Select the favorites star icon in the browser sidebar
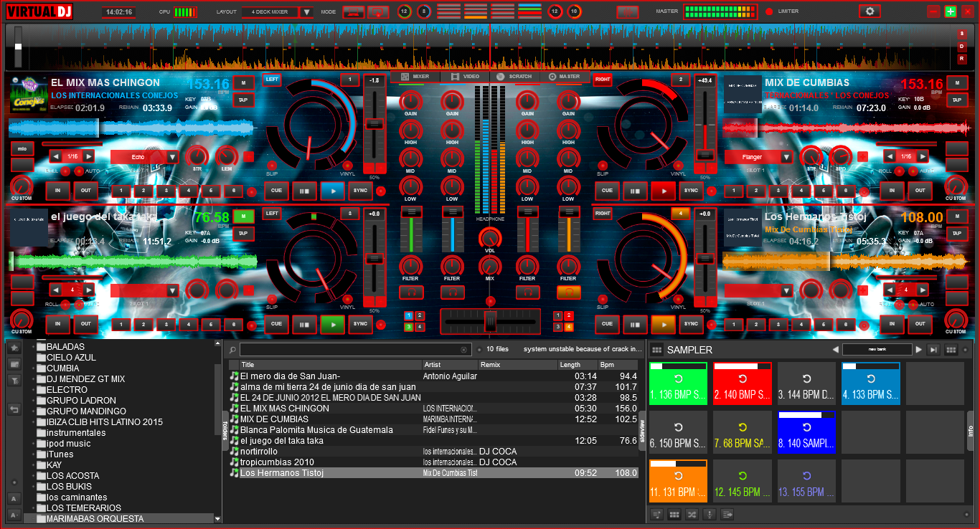Image resolution: width=980 pixels, height=529 pixels. (x=14, y=348)
